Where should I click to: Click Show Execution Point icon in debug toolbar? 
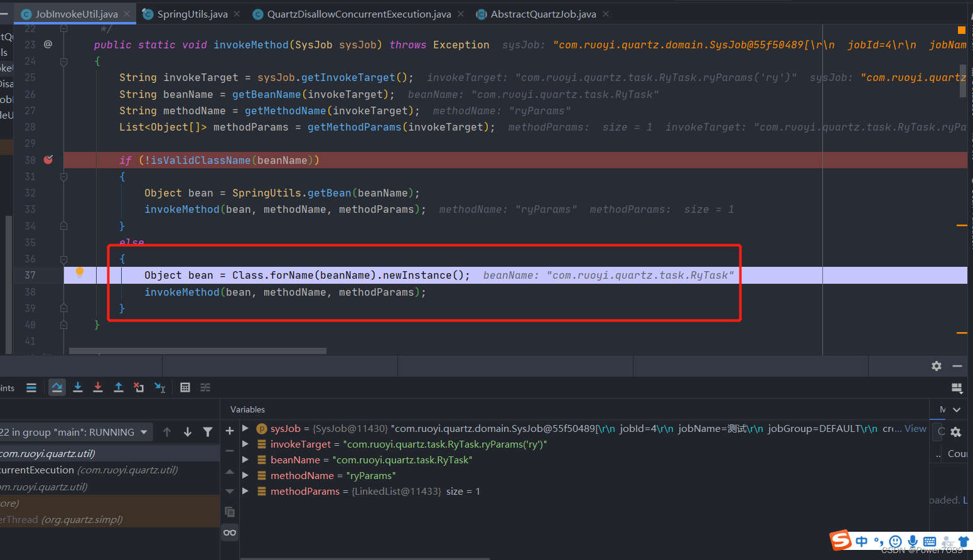coord(31,388)
